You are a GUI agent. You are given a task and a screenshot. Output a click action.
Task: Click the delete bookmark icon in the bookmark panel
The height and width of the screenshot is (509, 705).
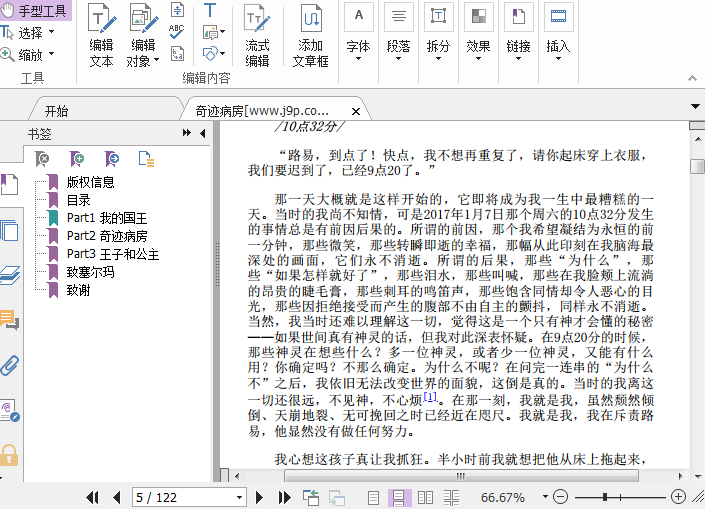(x=42, y=159)
